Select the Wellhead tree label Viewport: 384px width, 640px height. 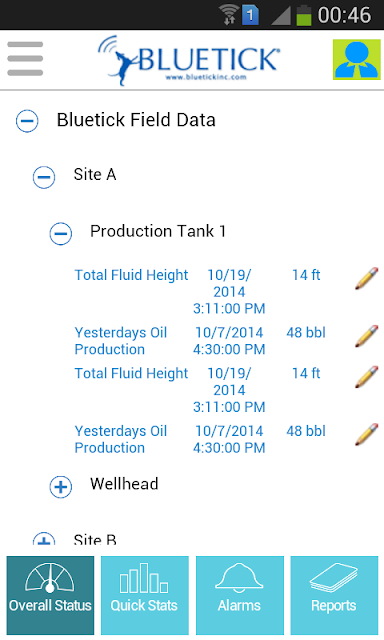click(124, 484)
